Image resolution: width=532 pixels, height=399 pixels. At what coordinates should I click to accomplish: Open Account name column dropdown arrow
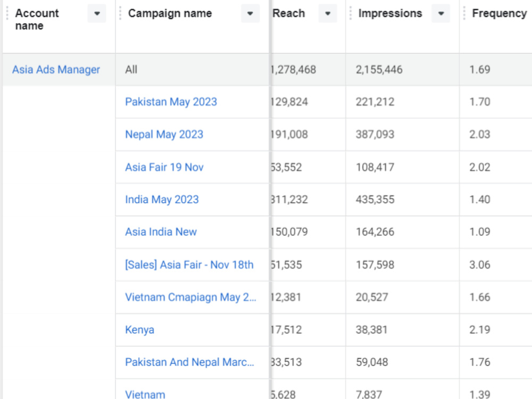(x=97, y=14)
